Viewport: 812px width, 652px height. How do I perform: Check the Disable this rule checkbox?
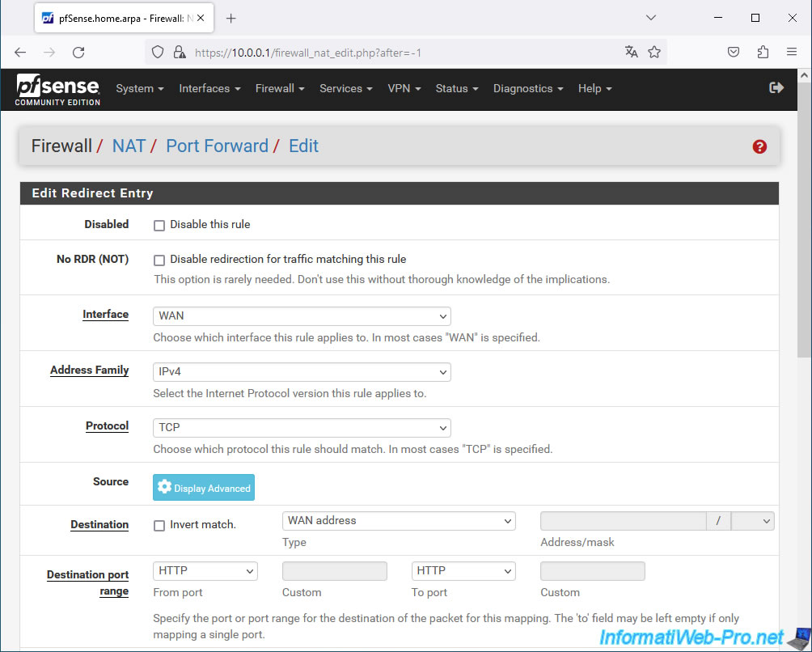click(x=159, y=225)
